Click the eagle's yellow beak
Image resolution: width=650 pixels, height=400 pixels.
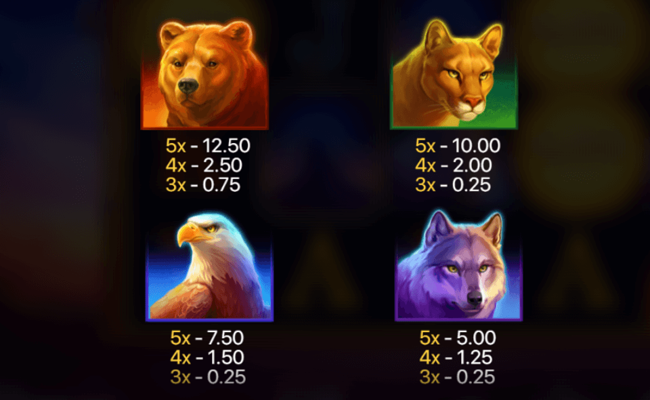pyautogui.click(x=190, y=234)
